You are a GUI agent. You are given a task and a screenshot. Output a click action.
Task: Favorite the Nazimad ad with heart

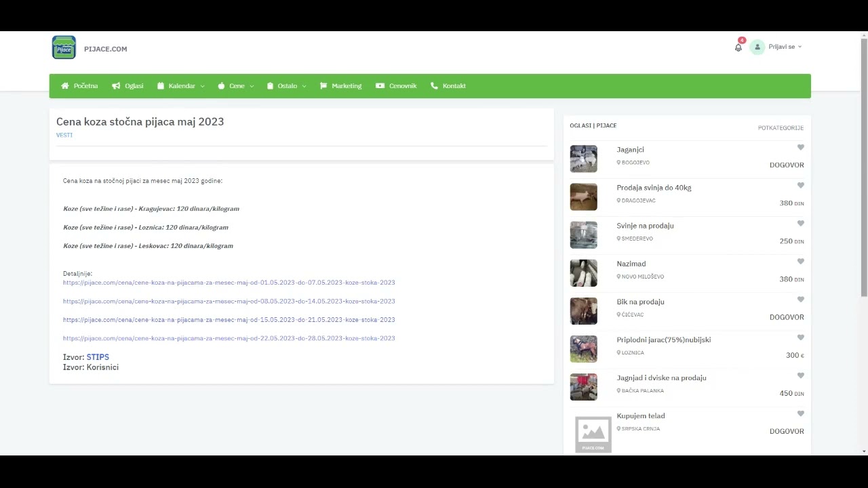click(800, 261)
